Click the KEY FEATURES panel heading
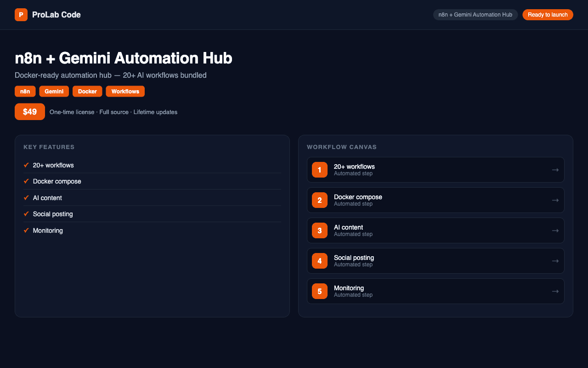 pos(49,147)
